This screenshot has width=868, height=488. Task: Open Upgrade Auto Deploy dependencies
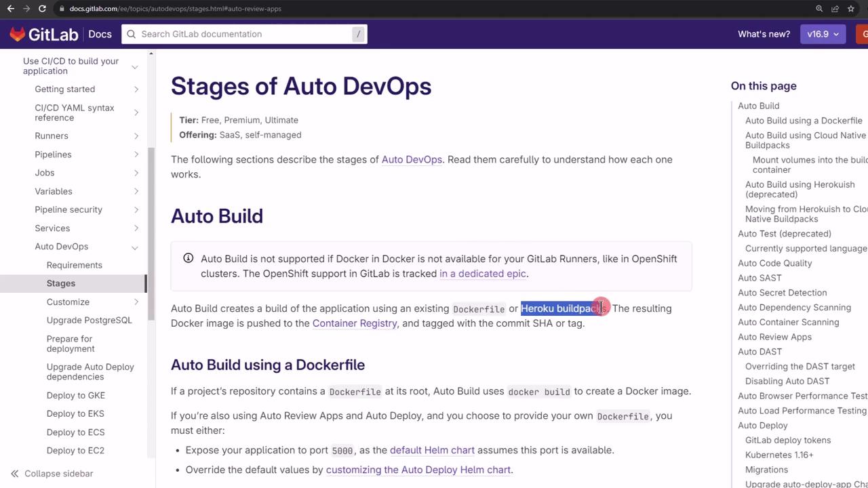coord(90,371)
